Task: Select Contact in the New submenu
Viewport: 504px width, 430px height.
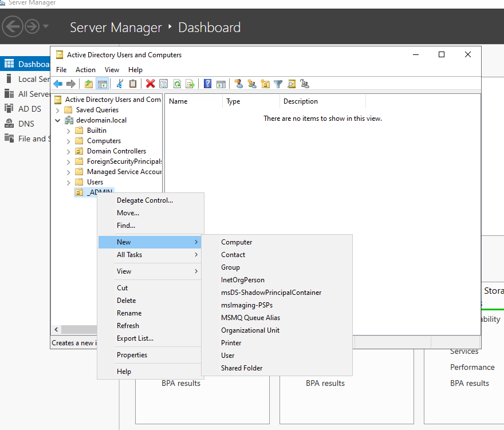Action: point(277,255)
